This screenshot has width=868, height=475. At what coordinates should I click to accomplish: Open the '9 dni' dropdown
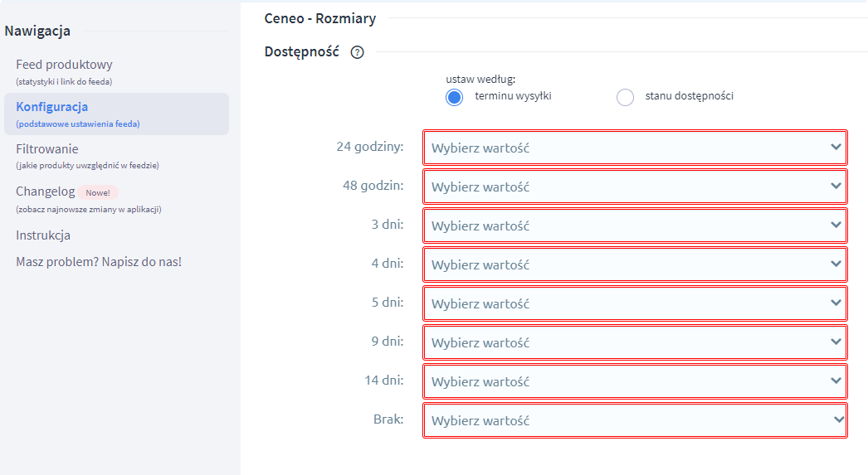coord(635,342)
